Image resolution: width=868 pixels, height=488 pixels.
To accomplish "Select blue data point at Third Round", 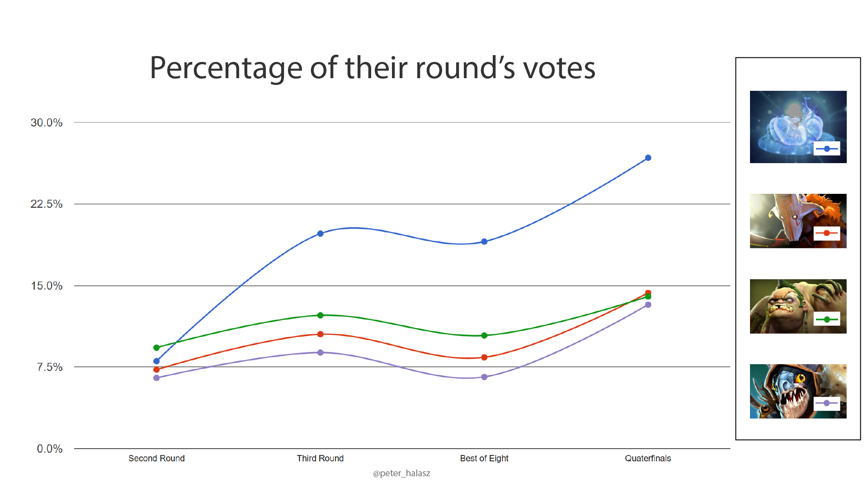I will click(320, 234).
